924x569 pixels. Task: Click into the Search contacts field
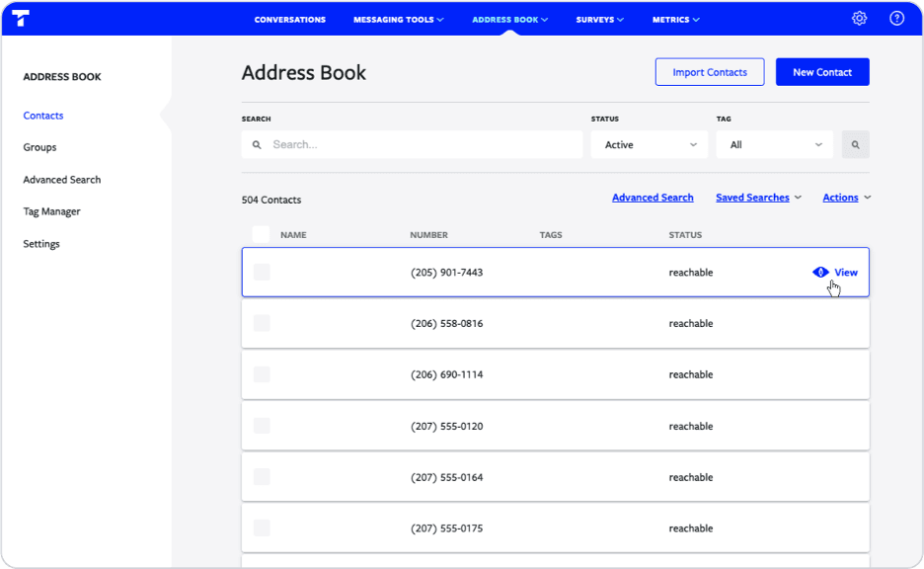point(412,144)
